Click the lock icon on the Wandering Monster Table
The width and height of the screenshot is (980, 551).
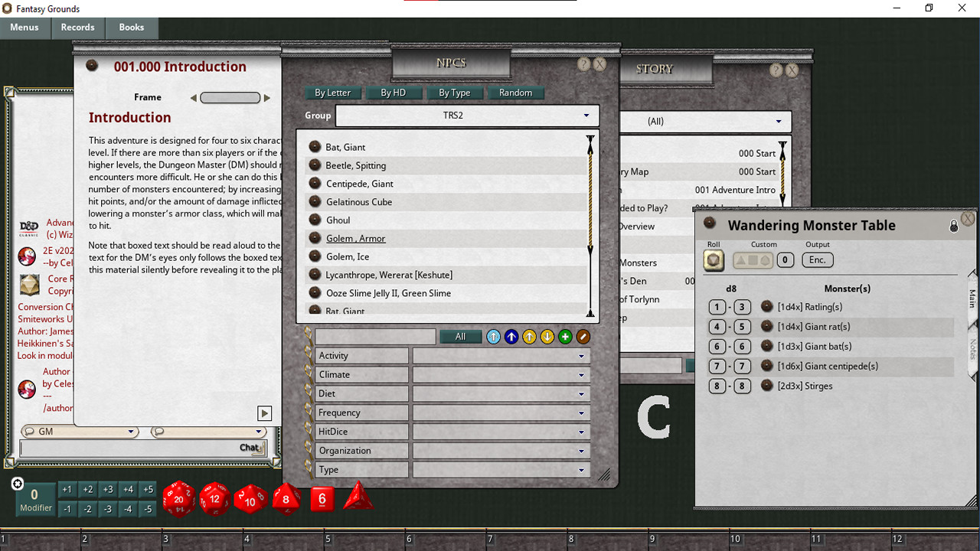tap(953, 226)
